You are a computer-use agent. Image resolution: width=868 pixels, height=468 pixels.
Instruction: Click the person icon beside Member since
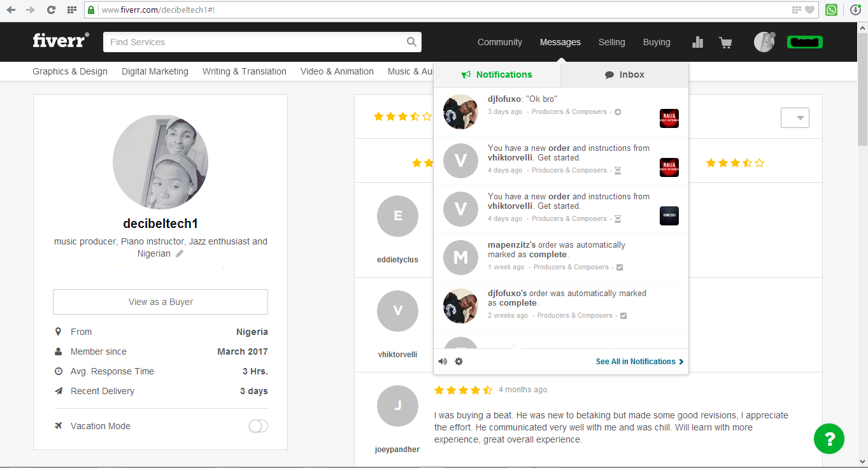(59, 351)
